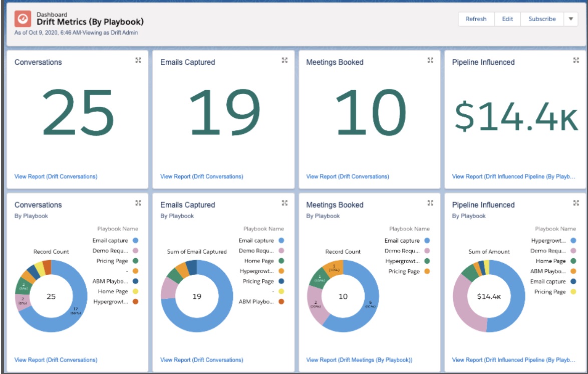
Task: Refresh the dashboard
Action: (x=476, y=19)
